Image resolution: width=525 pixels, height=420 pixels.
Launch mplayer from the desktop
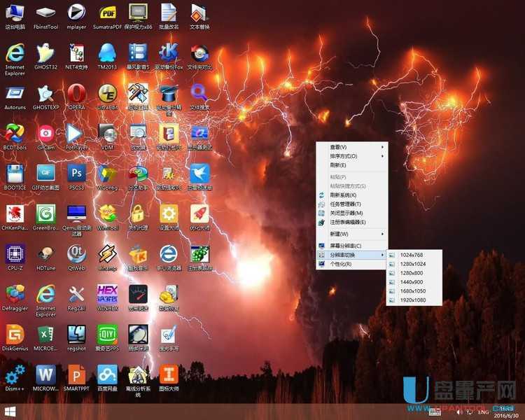[76, 17]
